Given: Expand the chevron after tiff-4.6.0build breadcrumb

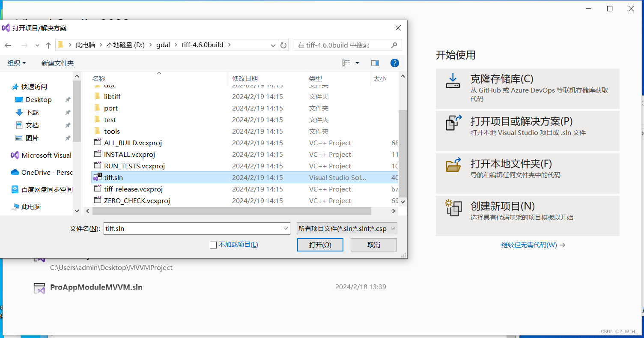Looking at the screenshot, I should (x=229, y=45).
